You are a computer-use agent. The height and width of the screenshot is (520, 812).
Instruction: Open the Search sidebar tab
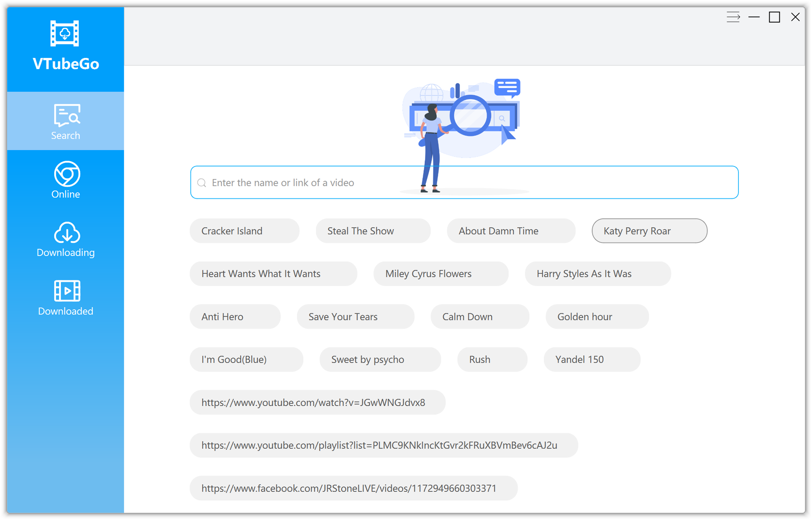[x=66, y=121]
